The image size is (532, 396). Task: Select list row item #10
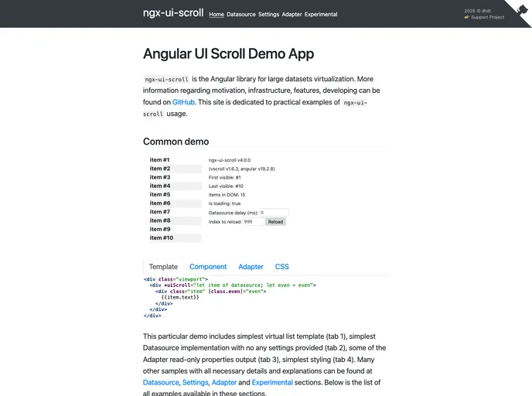pyautogui.click(x=176, y=238)
